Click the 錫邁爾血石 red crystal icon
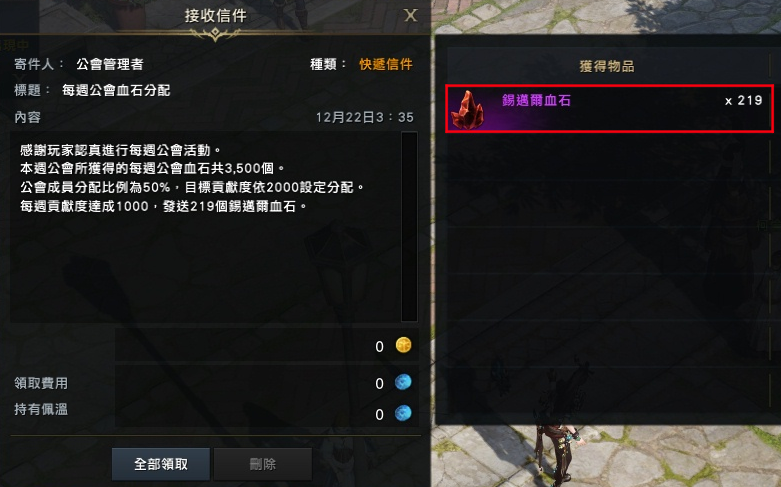The height and width of the screenshot is (487, 781). point(467,110)
